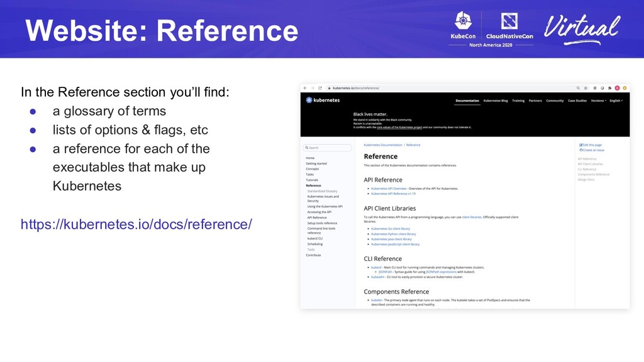This screenshot has width=644, height=362.
Task: Open Standardized Glossary in sidebar
Action: tap(323, 191)
